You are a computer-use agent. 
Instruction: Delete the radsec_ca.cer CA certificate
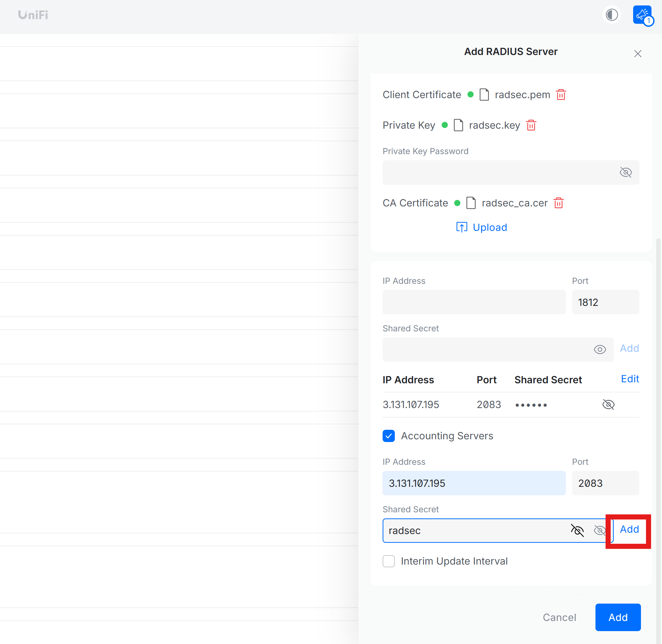[559, 203]
